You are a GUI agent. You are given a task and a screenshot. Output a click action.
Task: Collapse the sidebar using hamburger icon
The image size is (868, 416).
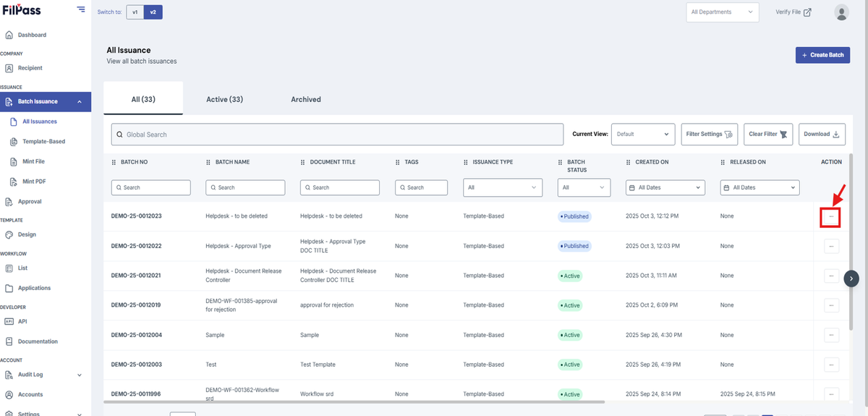tap(80, 9)
